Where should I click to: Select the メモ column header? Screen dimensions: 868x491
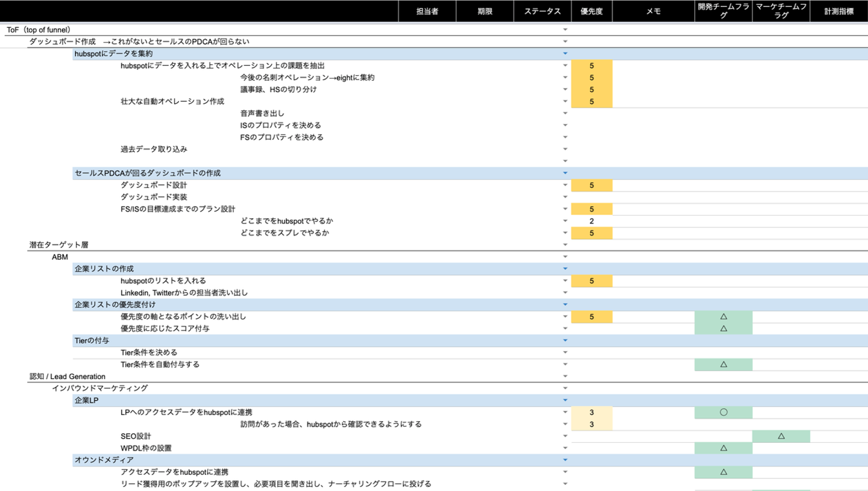[653, 11]
